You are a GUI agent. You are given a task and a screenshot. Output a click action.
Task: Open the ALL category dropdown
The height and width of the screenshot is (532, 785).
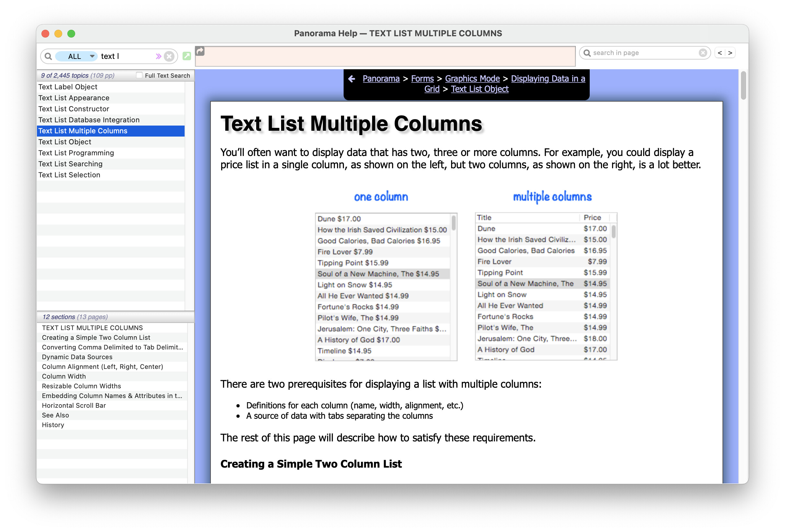click(76, 56)
